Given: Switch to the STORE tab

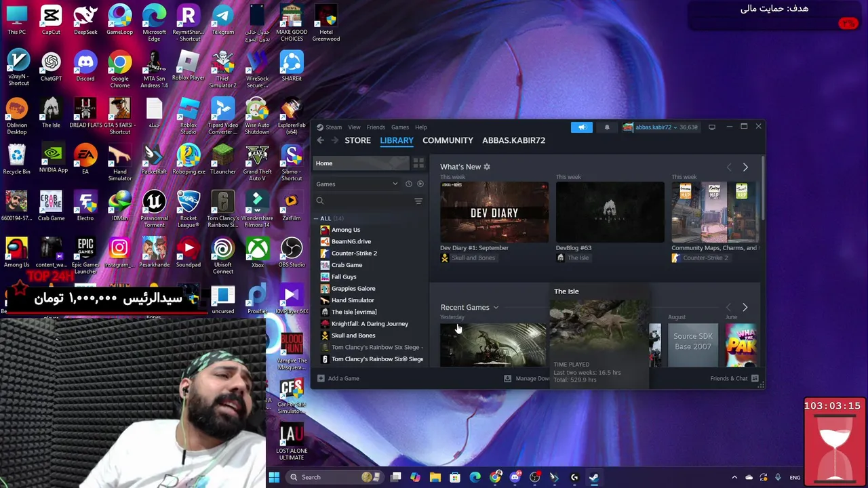Looking at the screenshot, I should 357,140.
